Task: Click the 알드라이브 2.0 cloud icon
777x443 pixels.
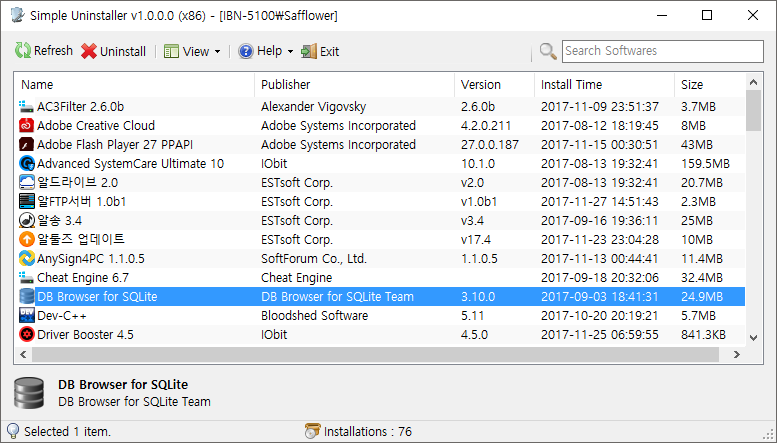Action: coord(26,182)
